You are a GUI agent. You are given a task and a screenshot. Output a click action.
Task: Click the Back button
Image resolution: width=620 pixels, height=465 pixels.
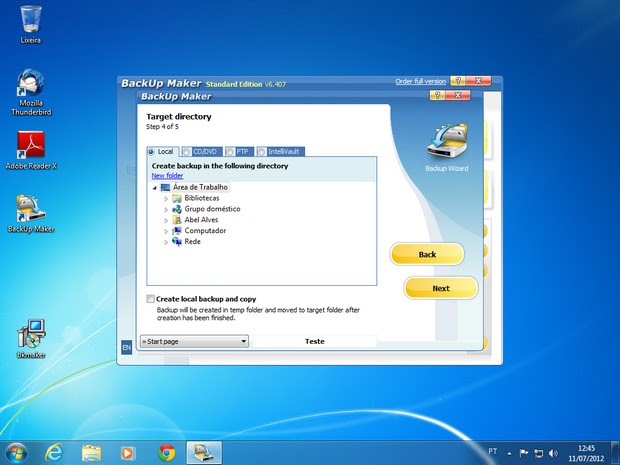coord(427,254)
